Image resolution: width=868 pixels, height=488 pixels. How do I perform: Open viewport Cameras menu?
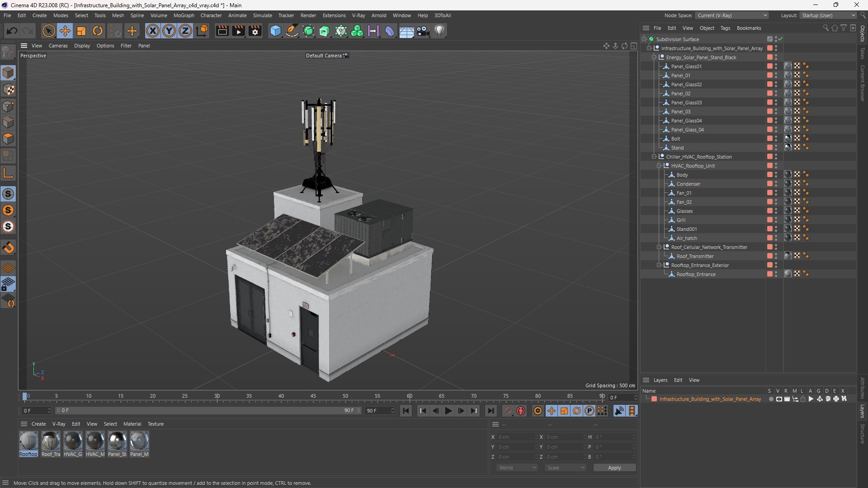point(58,46)
